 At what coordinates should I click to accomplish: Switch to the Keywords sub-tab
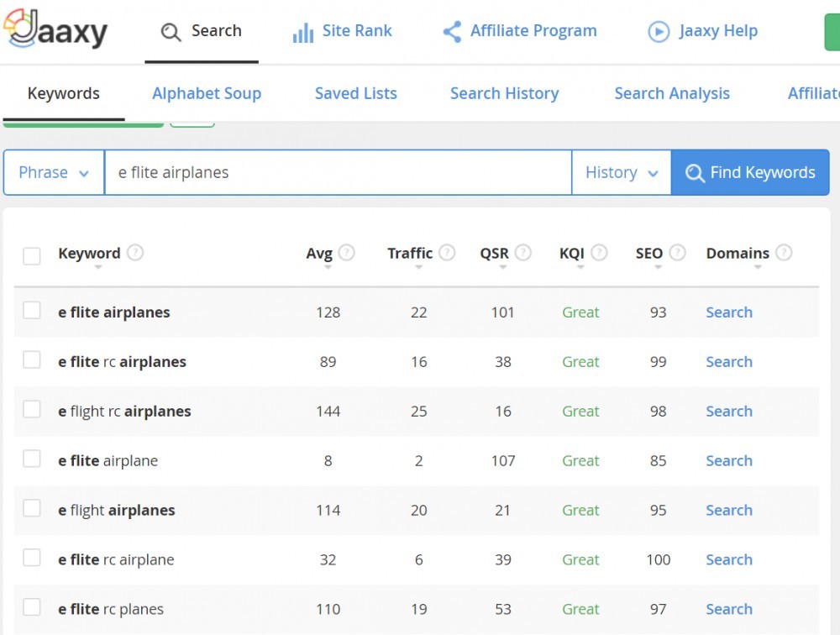tap(64, 93)
